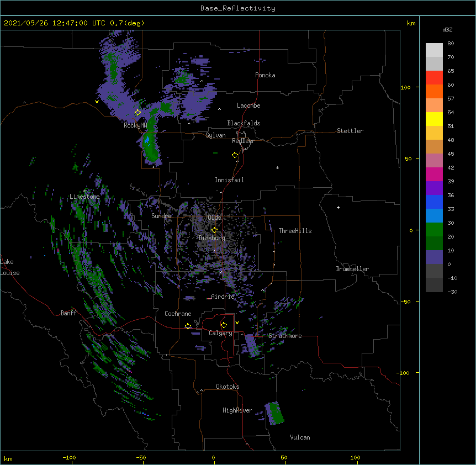The image size is (476, 465).
Task: Click the Limestone label
Action: pos(84,197)
